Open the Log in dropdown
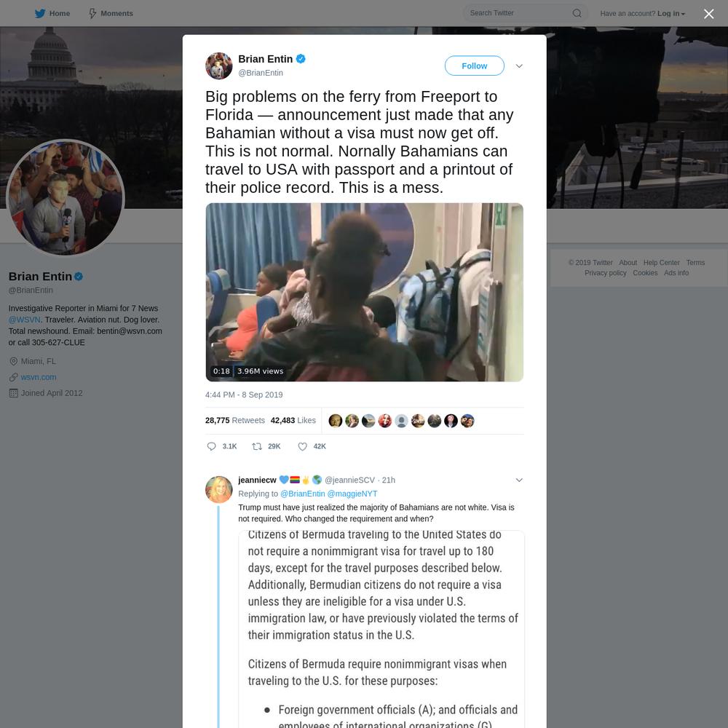Image resolution: width=728 pixels, height=728 pixels. [671, 13]
